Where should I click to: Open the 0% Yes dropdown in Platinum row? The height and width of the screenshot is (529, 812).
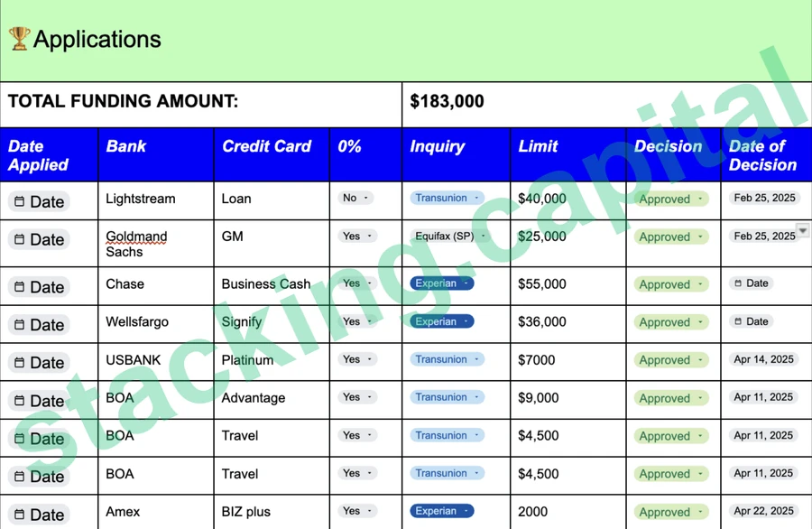pos(356,359)
